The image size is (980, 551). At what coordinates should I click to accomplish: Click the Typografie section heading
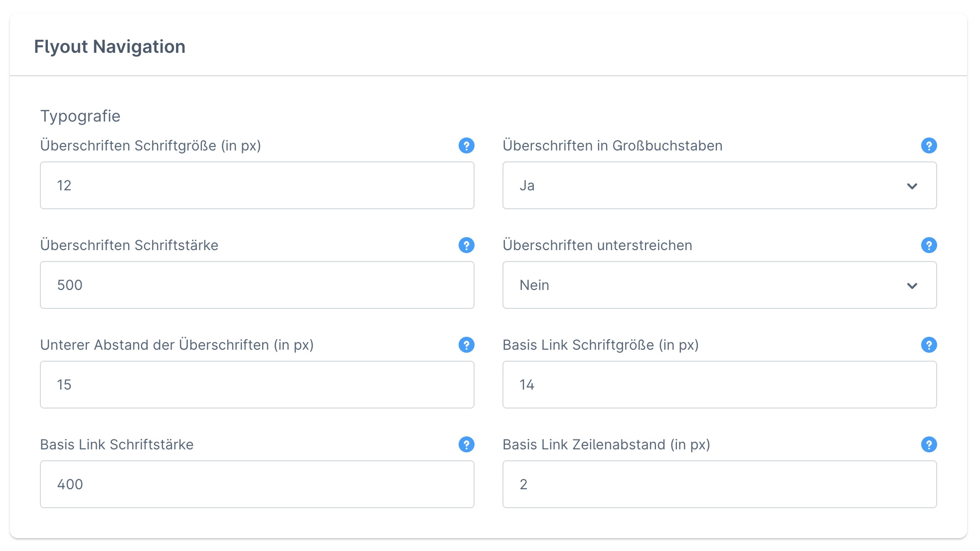point(80,116)
